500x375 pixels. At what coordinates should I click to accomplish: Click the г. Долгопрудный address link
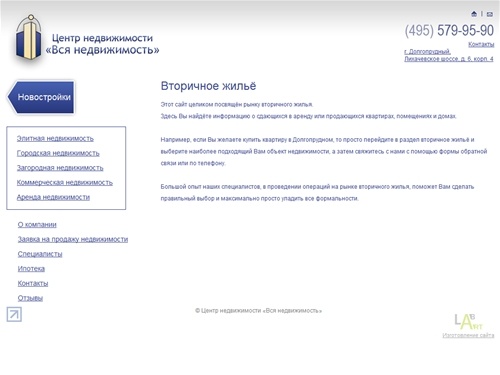tap(427, 51)
